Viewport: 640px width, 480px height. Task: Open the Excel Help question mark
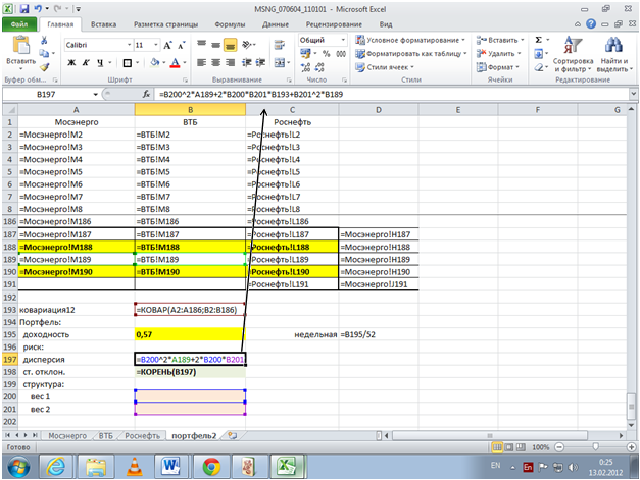591,24
